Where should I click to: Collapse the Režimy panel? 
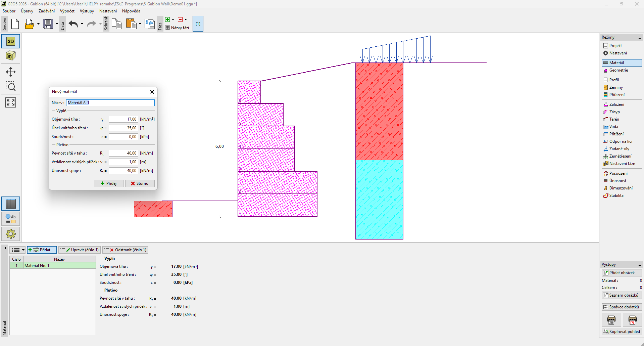click(640, 38)
